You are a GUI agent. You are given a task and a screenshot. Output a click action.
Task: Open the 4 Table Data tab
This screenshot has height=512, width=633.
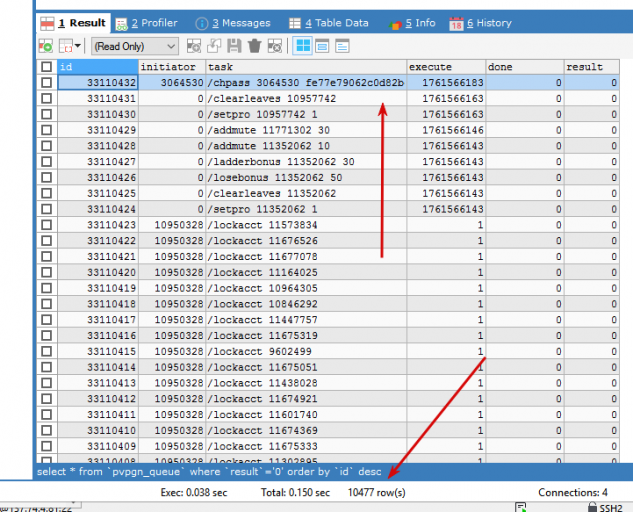click(329, 23)
